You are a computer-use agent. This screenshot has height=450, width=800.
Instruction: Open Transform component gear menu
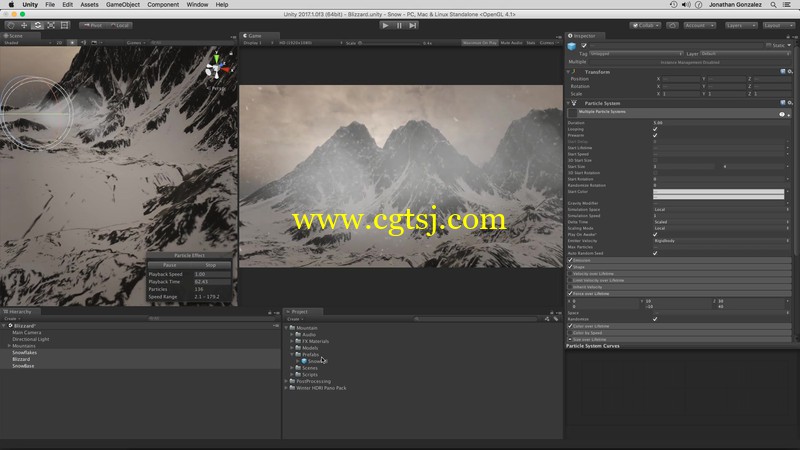[x=790, y=72]
